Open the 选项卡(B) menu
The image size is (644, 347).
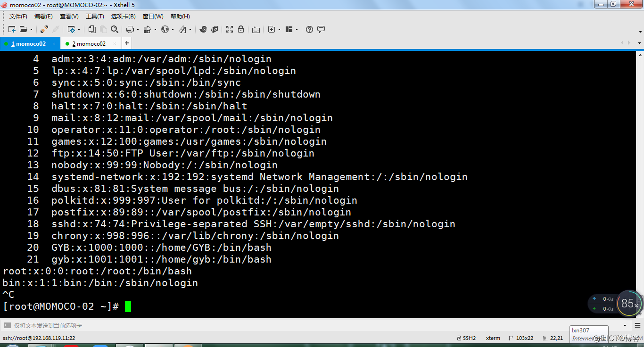(123, 17)
